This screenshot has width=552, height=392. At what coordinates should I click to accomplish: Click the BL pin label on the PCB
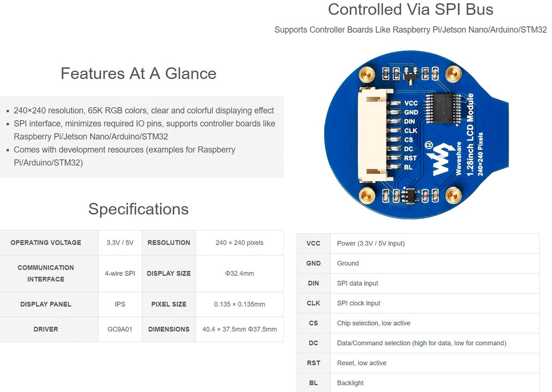(x=408, y=167)
